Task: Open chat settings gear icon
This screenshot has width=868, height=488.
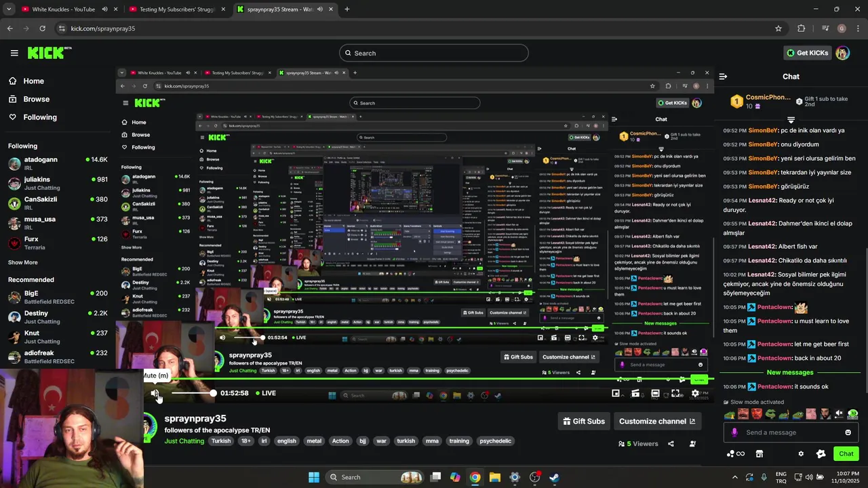Action: click(x=801, y=454)
